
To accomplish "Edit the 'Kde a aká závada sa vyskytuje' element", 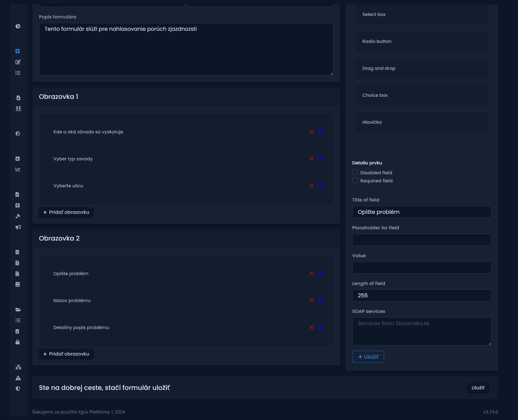I will pos(321,132).
